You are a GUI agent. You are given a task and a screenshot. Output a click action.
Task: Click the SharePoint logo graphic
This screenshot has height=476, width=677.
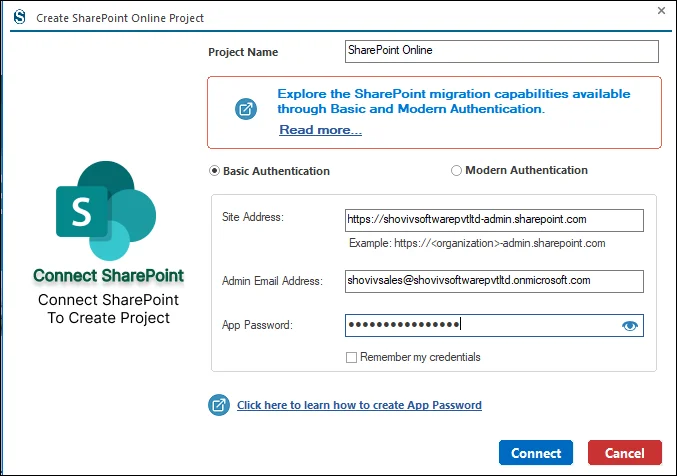pyautogui.click(x=106, y=211)
